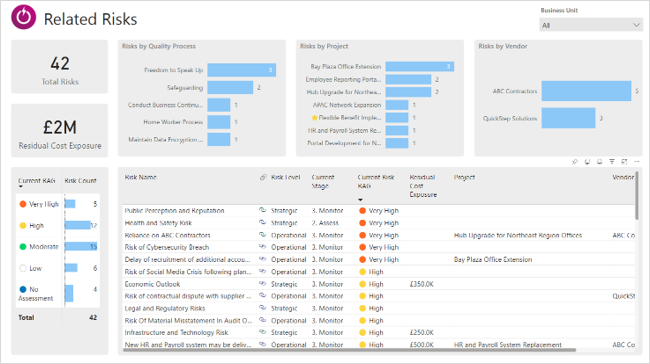Click the blue No Assessment dot
Image resolution: width=650 pixels, height=364 pixels.
(23, 289)
